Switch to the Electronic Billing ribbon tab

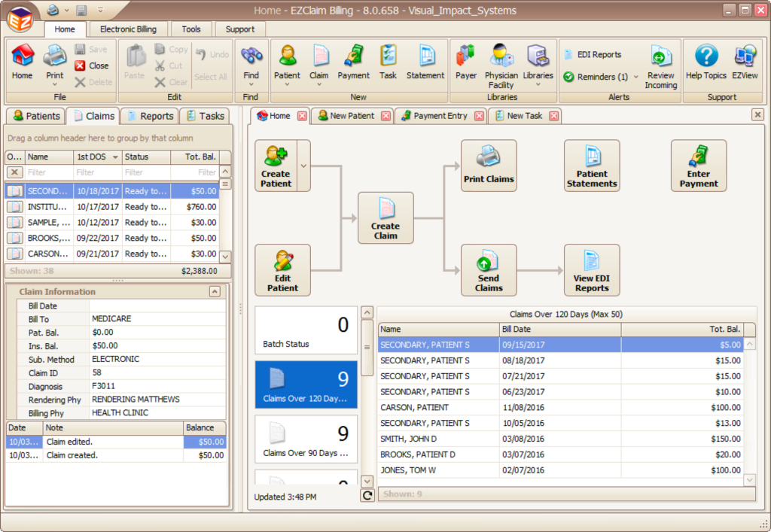[128, 29]
